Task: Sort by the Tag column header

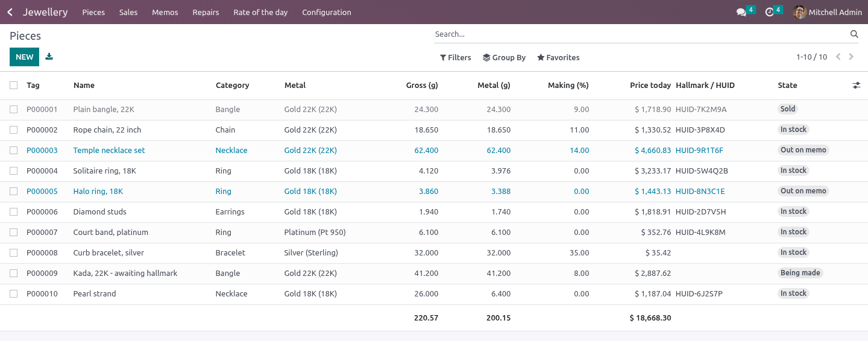Action: point(33,86)
